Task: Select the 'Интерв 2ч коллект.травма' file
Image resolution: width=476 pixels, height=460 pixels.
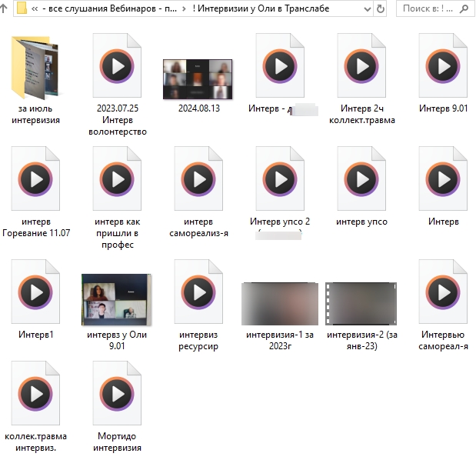Action: [x=361, y=68]
